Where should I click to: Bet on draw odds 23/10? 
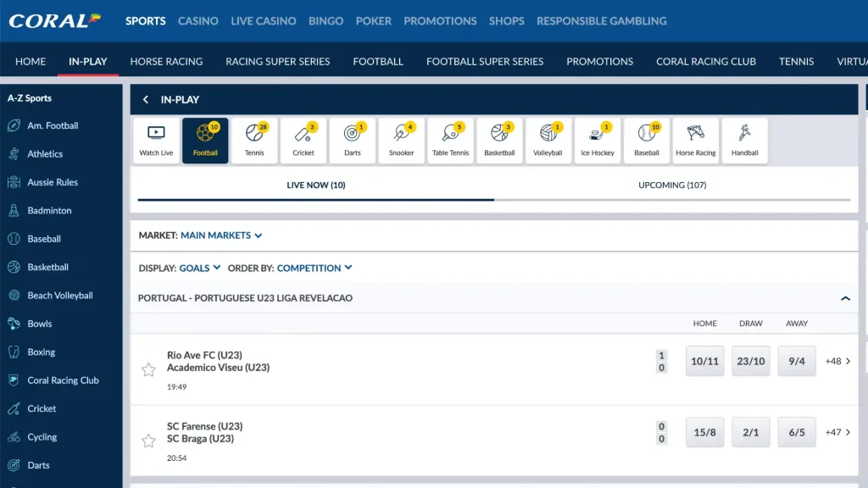[751, 361]
